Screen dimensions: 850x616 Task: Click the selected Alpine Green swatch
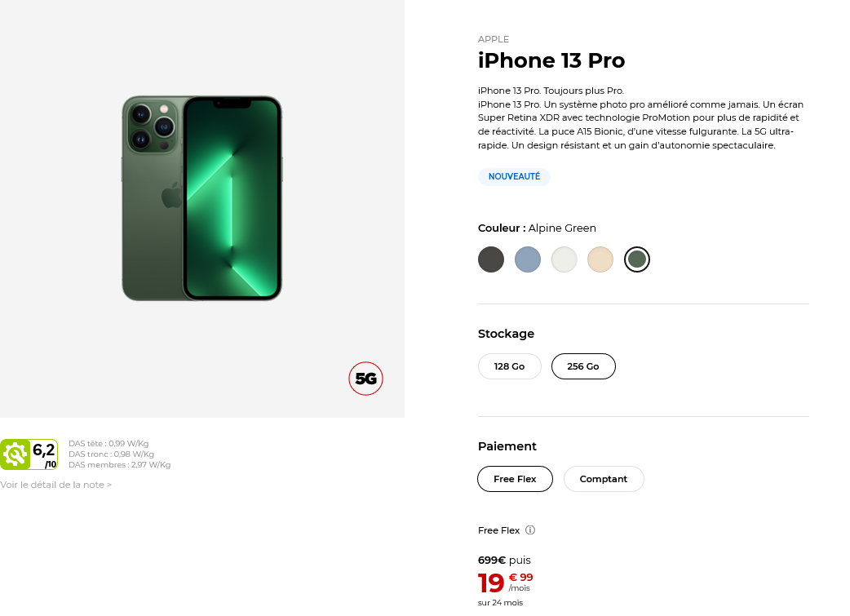tap(637, 259)
